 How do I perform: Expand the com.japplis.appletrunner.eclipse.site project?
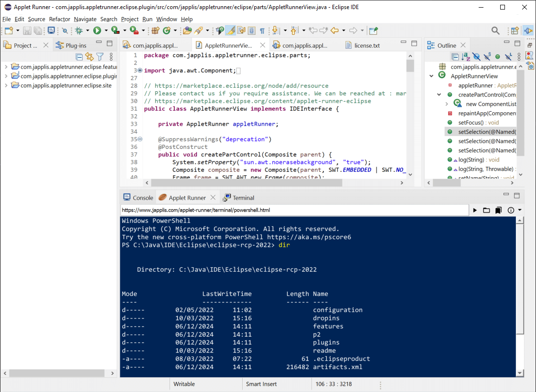(6, 85)
